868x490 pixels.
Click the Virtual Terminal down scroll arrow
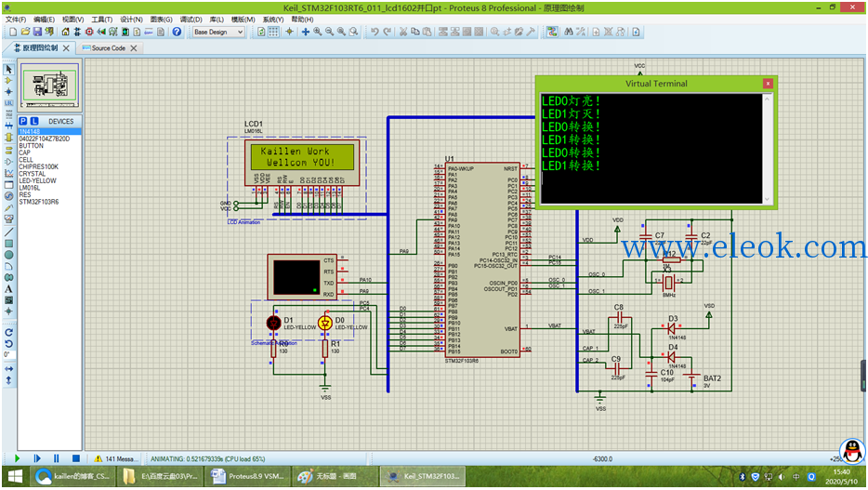click(x=768, y=199)
